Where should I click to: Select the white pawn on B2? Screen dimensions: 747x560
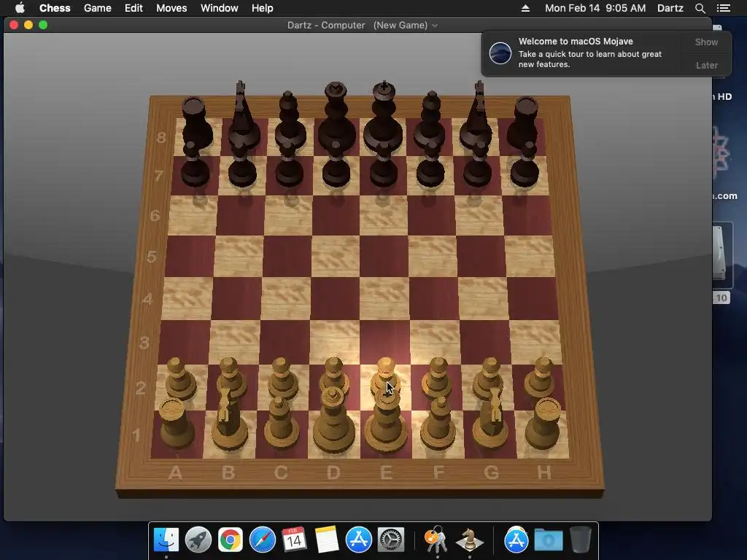pyautogui.click(x=231, y=376)
